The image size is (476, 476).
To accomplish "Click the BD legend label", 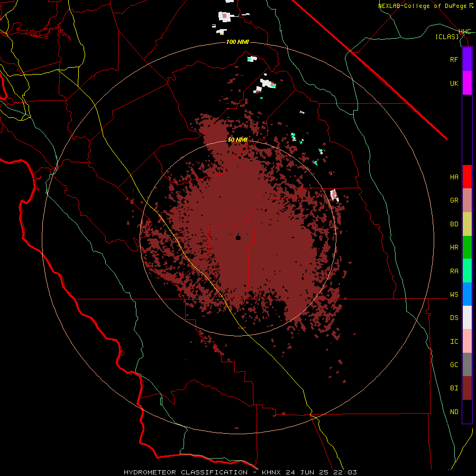I will point(454,224).
